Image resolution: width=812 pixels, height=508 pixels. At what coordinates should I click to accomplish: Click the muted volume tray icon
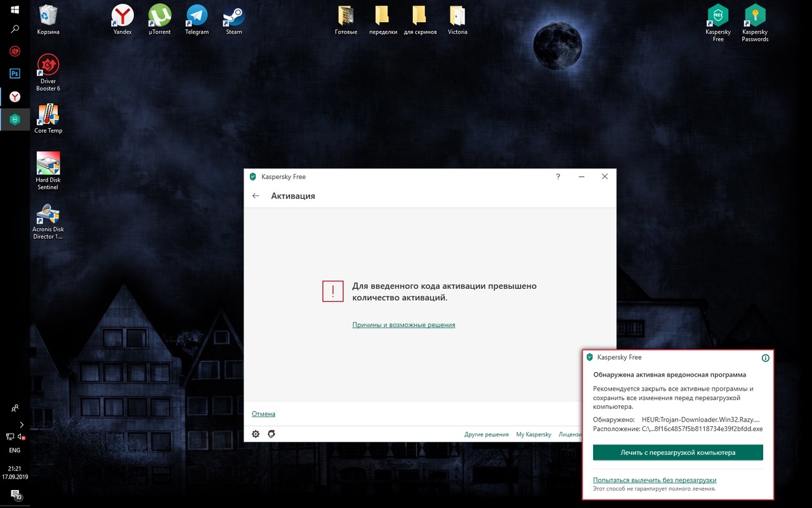pyautogui.click(x=21, y=436)
